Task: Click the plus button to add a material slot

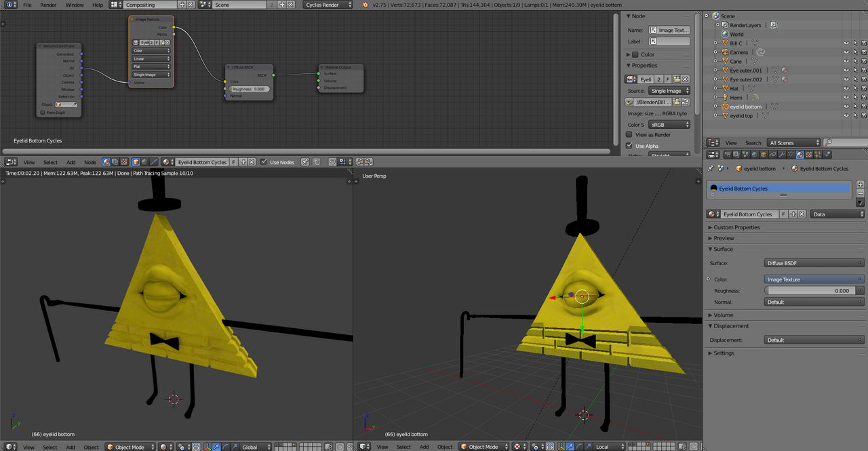Action: pyautogui.click(x=859, y=183)
